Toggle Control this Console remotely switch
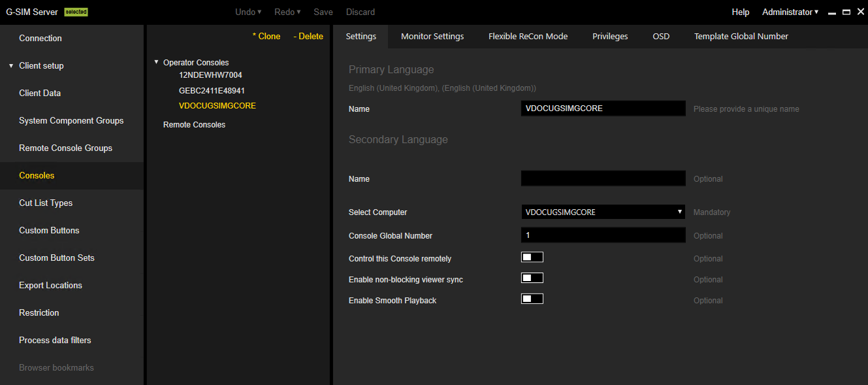Viewport: 868px width, 385px height. 532,258
